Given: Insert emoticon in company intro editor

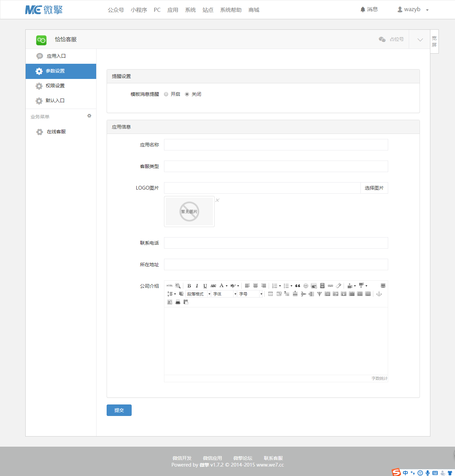Looking at the screenshot, I should [x=306, y=286].
